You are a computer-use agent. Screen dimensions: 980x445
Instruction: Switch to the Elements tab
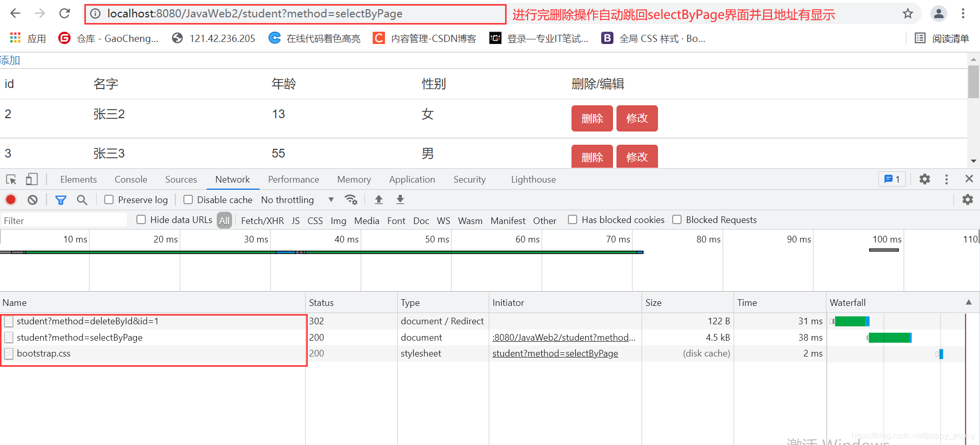[78, 180]
